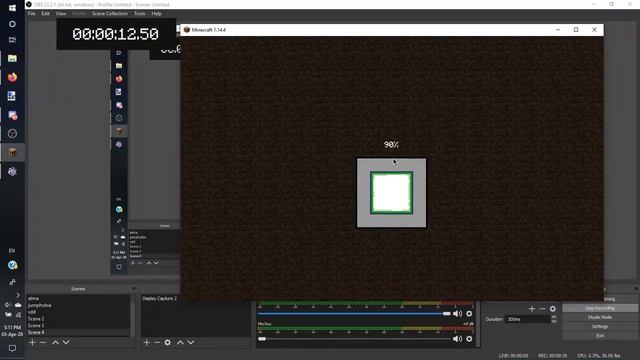Show hidden system tray icons chevron
Screen dimensions: 640x360
[18, 295]
